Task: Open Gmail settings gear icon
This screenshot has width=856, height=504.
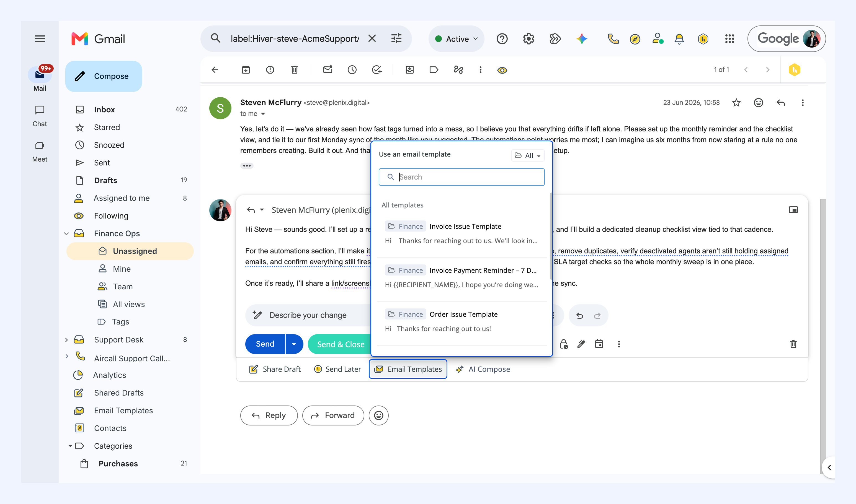Action: click(x=528, y=39)
